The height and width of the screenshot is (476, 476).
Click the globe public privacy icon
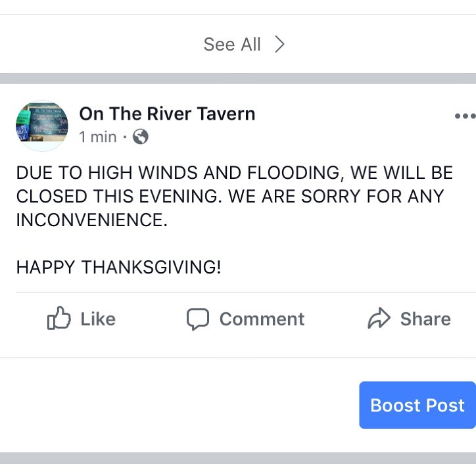(x=141, y=137)
